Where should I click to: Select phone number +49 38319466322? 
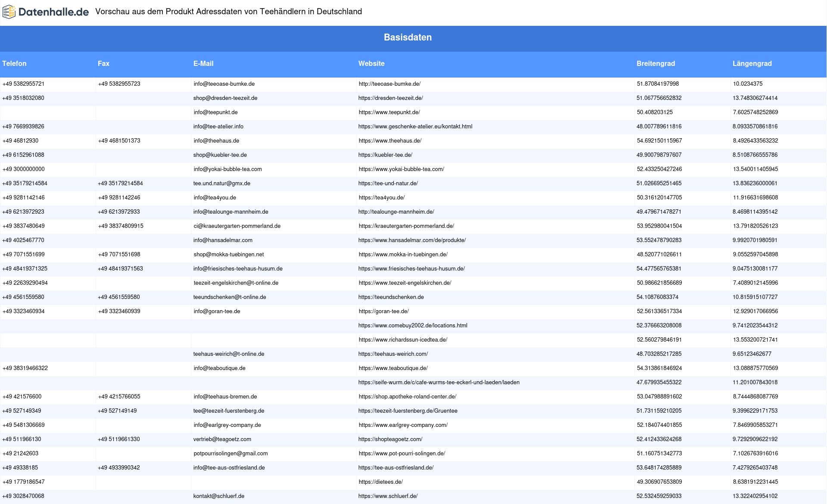pos(25,368)
